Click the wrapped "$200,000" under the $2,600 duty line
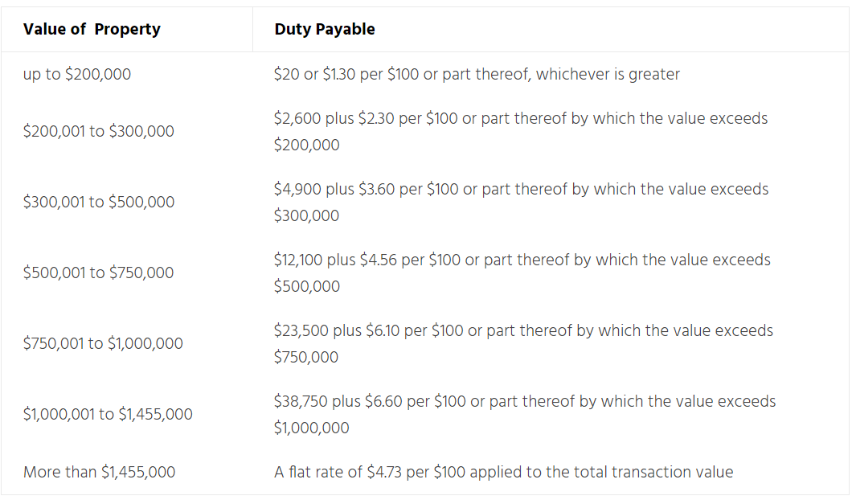852x504 pixels. click(x=307, y=145)
